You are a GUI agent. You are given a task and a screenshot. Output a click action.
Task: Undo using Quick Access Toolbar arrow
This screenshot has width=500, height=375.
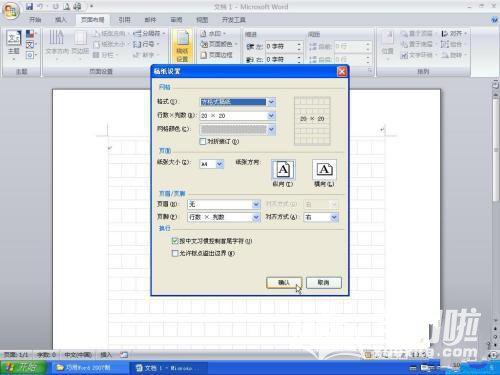[40, 6]
